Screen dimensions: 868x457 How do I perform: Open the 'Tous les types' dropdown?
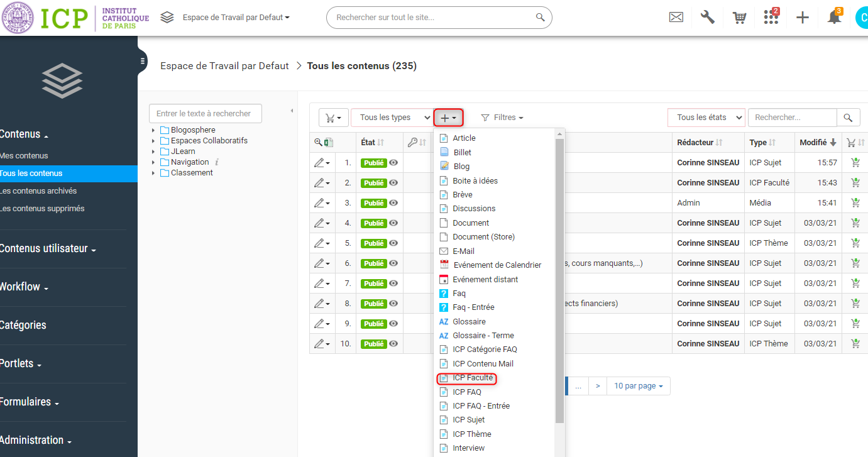point(392,118)
